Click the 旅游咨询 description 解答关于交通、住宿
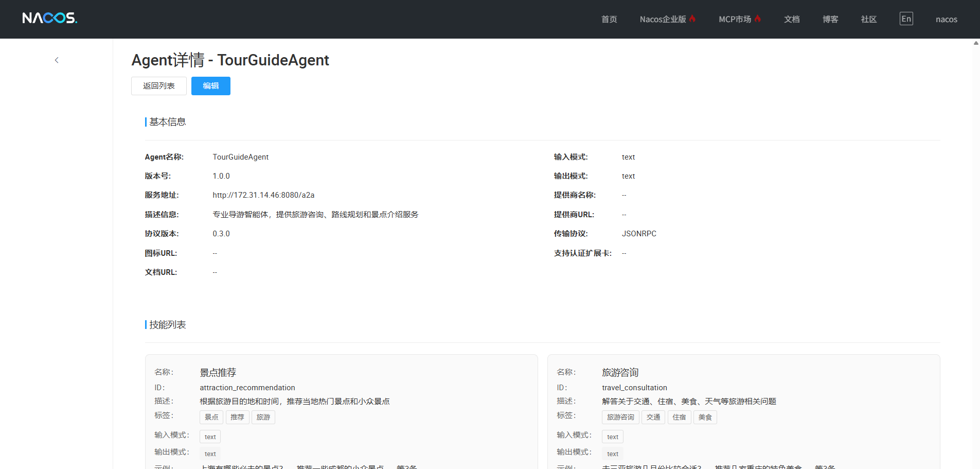 click(x=689, y=402)
